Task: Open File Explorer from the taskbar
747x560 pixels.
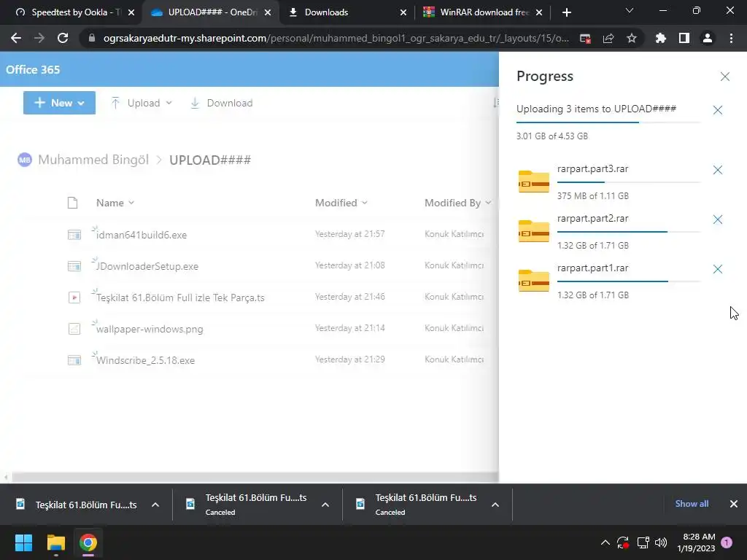Action: click(x=55, y=542)
